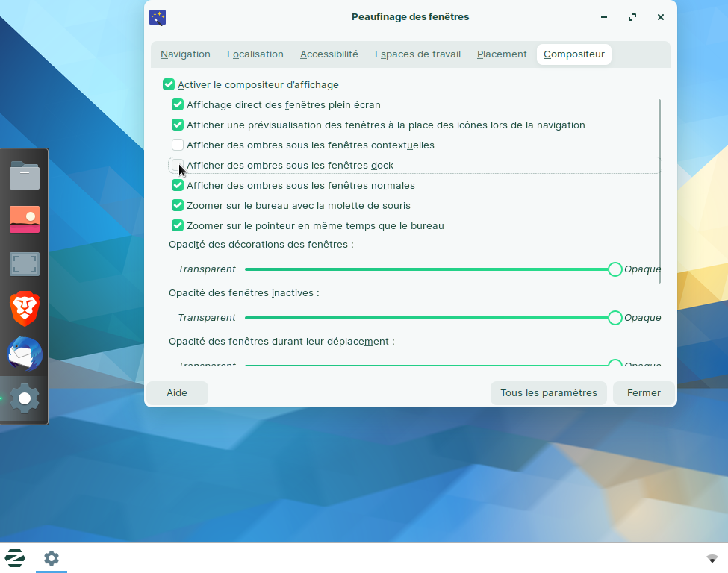Viewport: 728px width, 573px height.
Task: Click the network indicator in system tray
Action: click(x=712, y=558)
